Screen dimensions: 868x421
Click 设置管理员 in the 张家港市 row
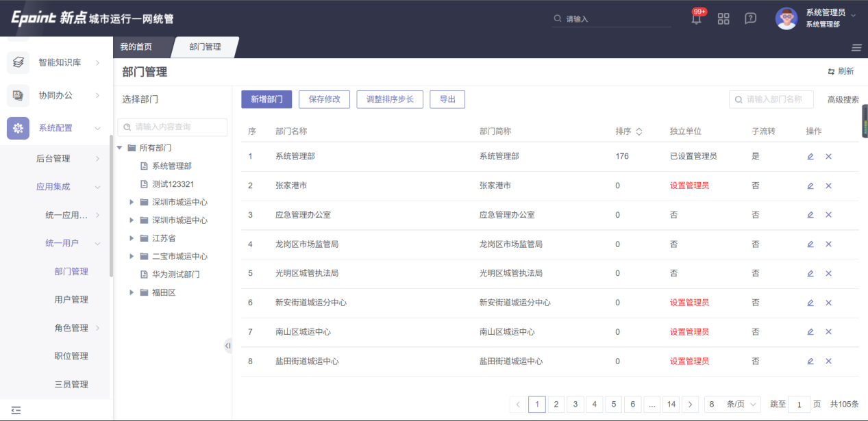click(689, 186)
